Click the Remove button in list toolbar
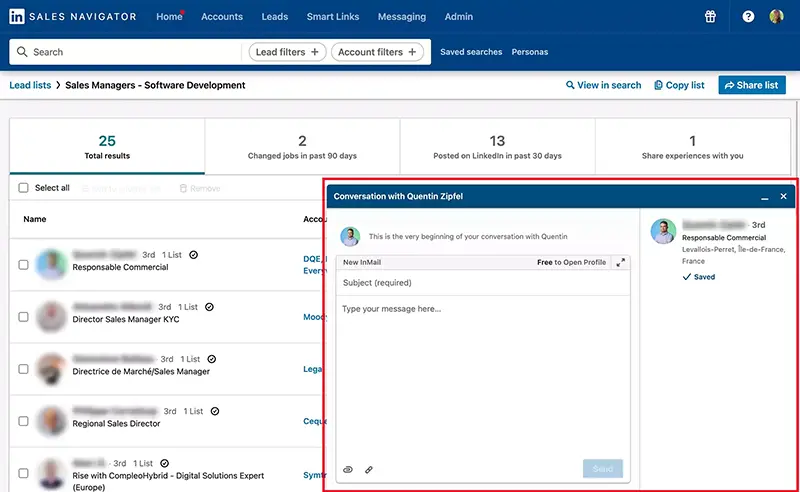 pos(199,188)
